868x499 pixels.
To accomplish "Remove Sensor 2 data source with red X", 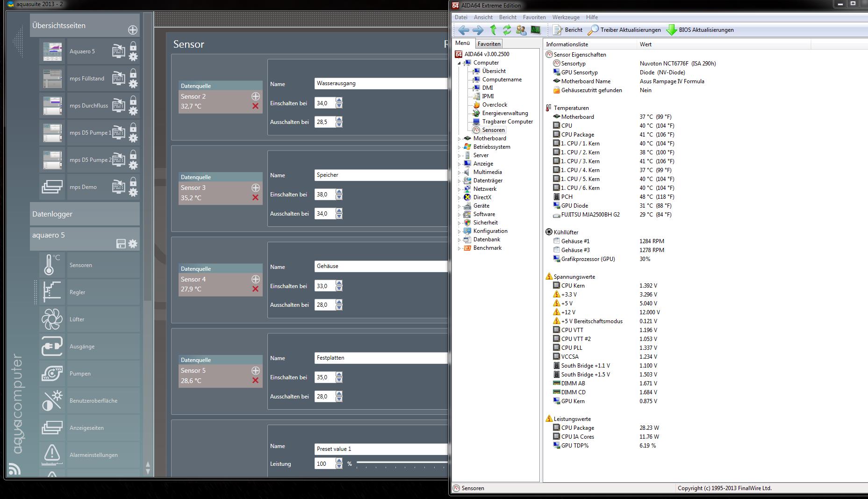I will [x=255, y=106].
